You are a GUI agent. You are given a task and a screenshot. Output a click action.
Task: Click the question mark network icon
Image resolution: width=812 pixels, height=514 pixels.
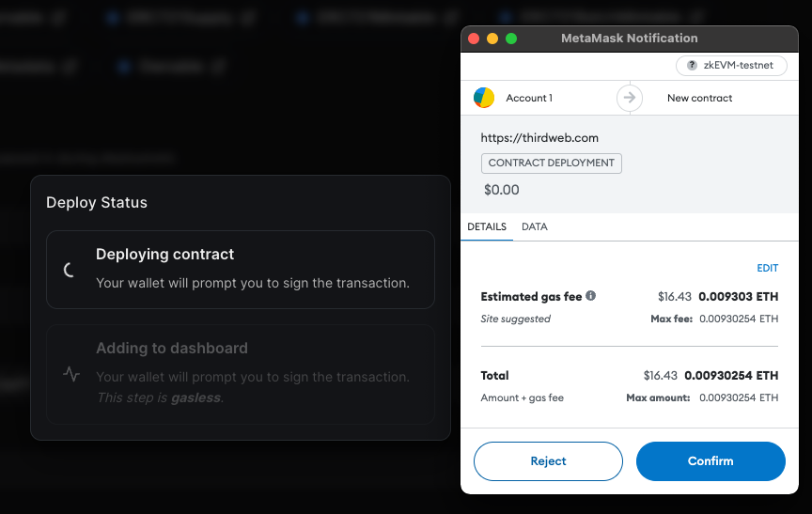tap(692, 65)
